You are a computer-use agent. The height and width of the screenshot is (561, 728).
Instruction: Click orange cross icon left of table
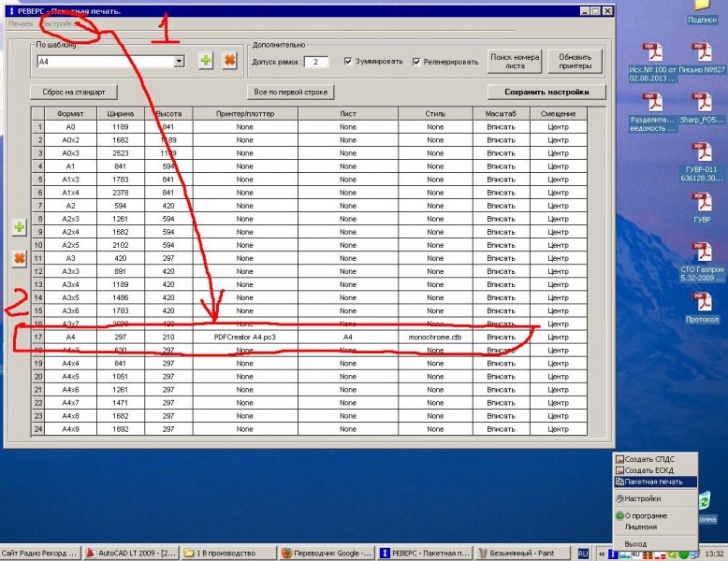coord(19,258)
